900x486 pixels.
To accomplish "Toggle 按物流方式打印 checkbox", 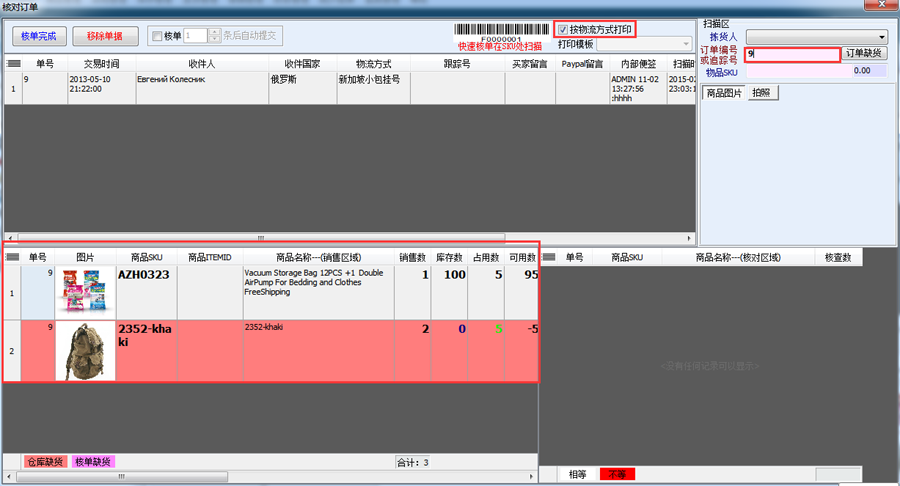I will (563, 29).
